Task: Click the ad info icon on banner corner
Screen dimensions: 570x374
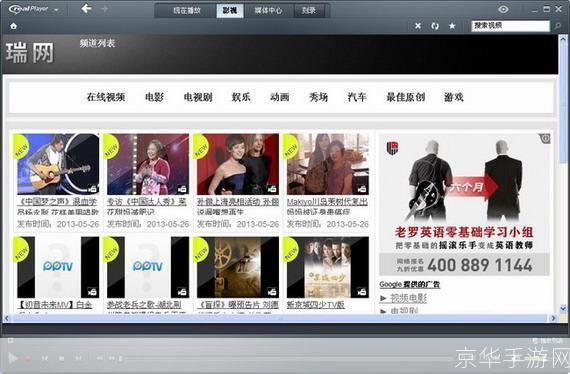Action: [x=545, y=138]
